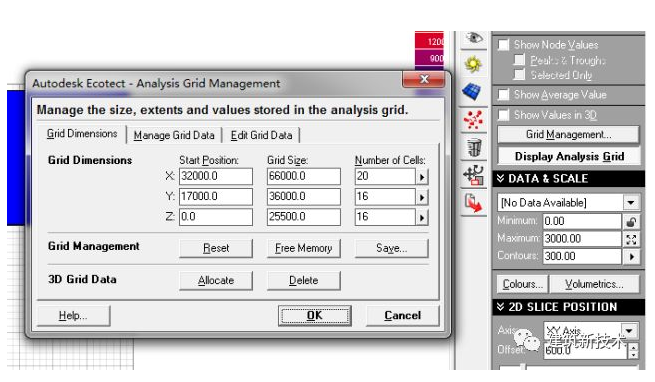The width and height of the screenshot is (655, 382).
Task: Select the export page with red arrow icon
Action: click(474, 203)
